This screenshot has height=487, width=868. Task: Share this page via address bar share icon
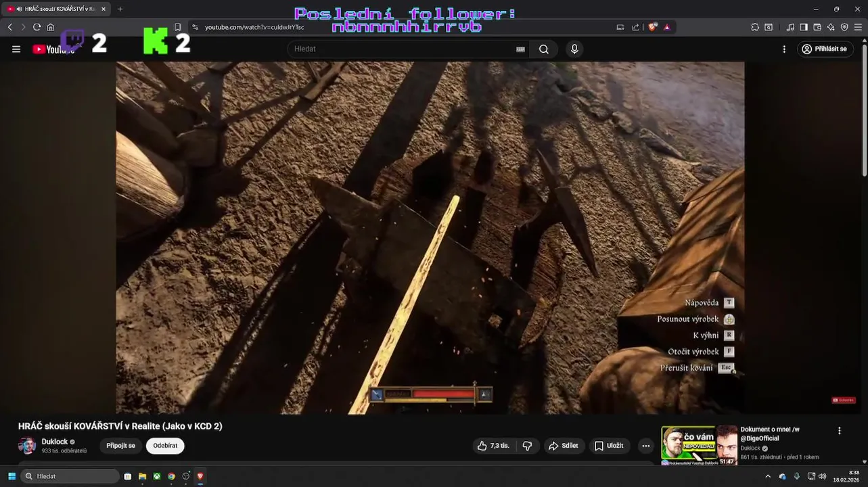pyautogui.click(x=635, y=27)
